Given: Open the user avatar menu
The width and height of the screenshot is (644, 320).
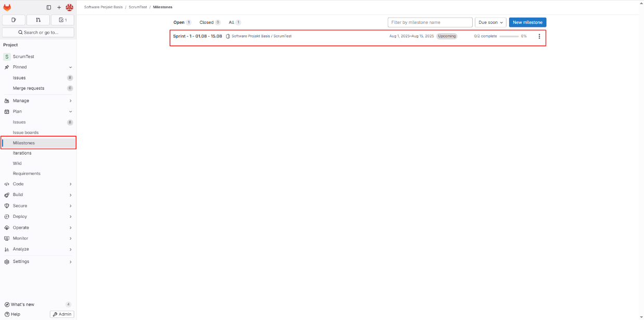Looking at the screenshot, I should point(70,7).
